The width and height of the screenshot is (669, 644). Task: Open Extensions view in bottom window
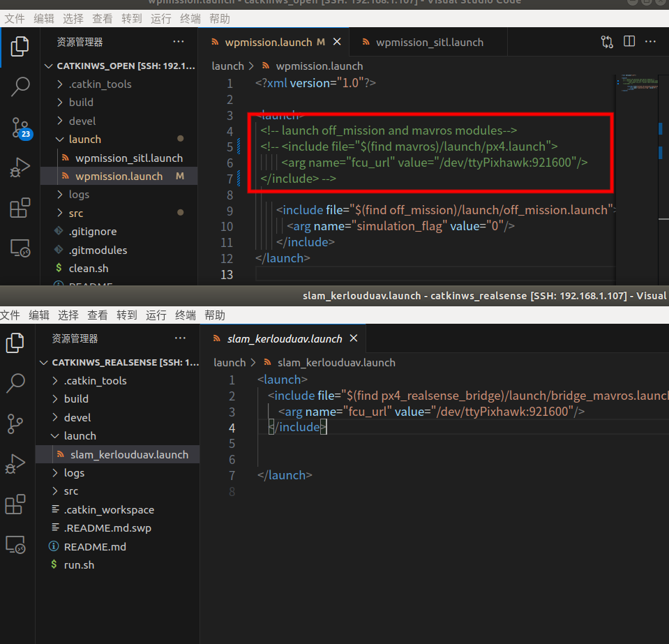(15, 504)
